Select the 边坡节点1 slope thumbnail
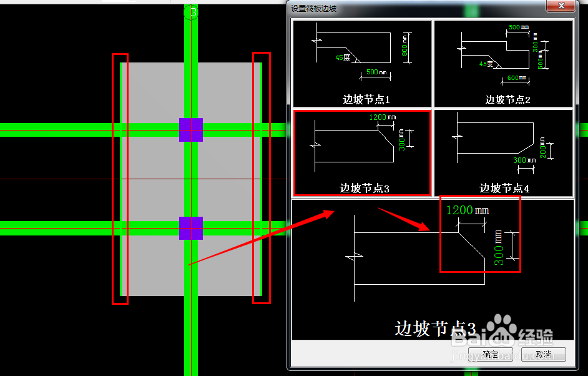The height and width of the screenshot is (376, 588). (x=362, y=64)
